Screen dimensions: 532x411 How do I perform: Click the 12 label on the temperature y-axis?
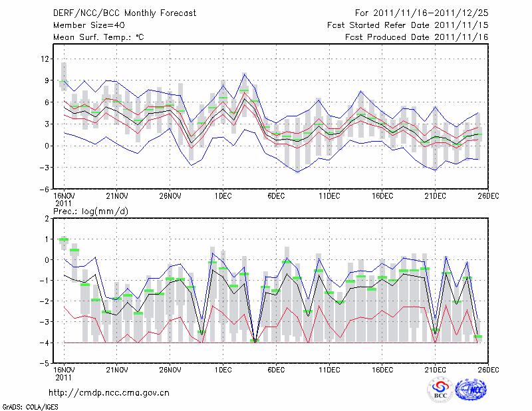[x=45, y=59]
